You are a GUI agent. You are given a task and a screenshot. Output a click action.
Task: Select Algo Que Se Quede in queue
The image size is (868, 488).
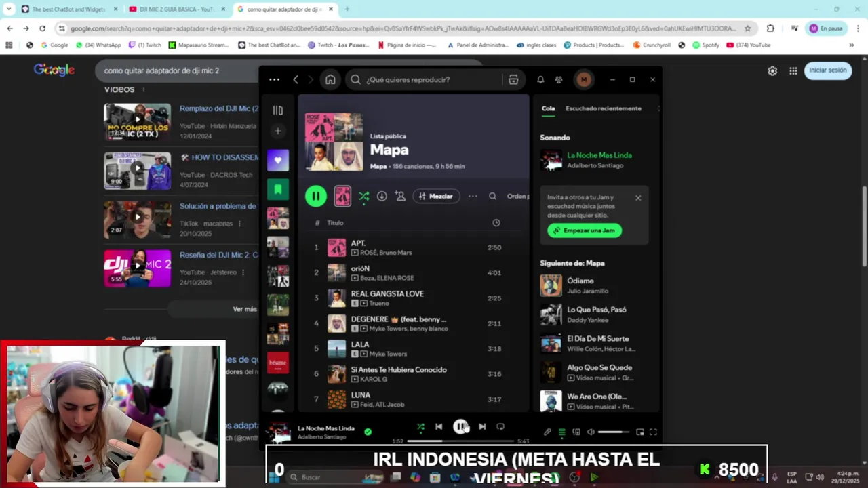point(593,372)
